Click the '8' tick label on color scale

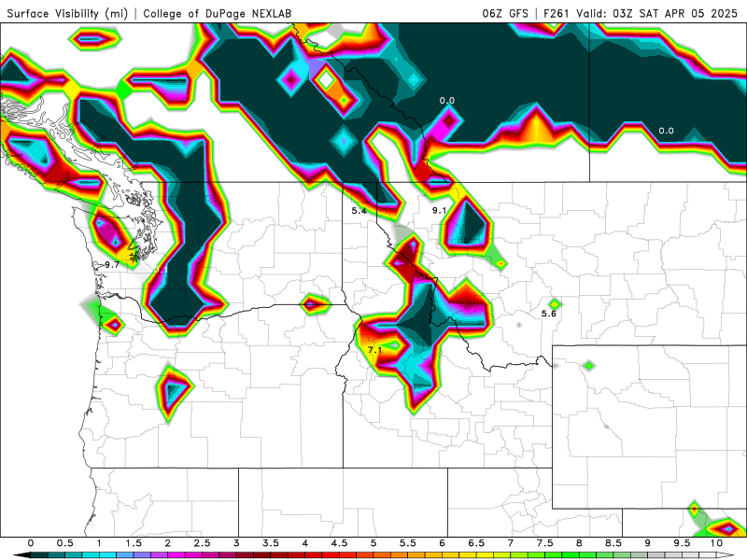(579, 543)
